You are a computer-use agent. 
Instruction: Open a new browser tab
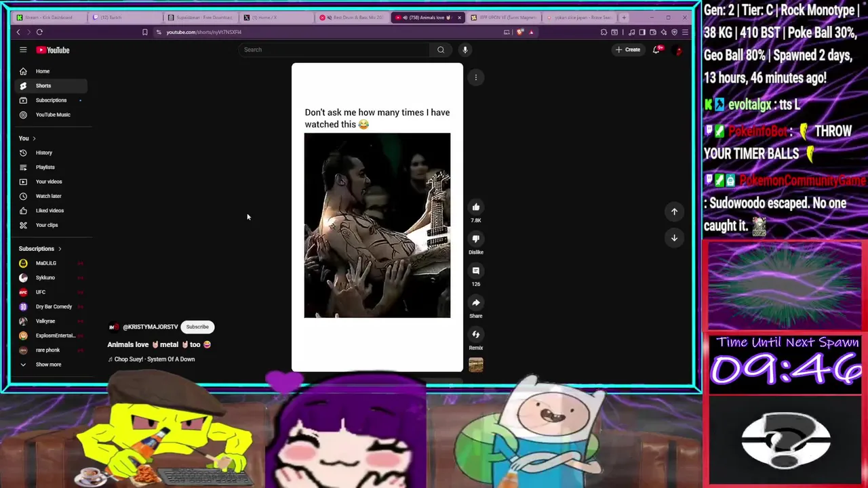(x=625, y=17)
